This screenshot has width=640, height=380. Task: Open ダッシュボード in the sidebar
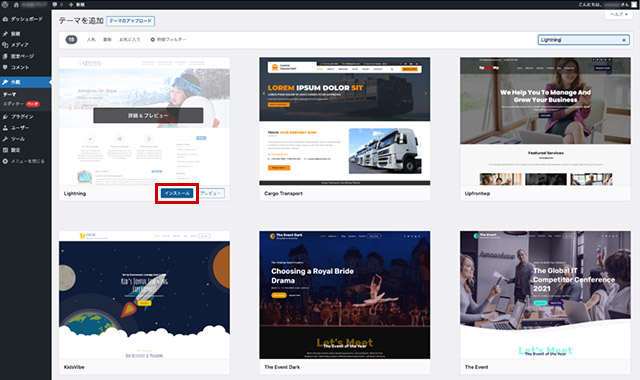(23, 19)
